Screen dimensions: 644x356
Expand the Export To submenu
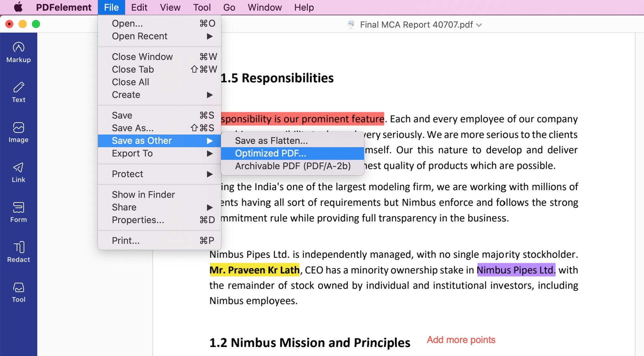[x=159, y=153]
